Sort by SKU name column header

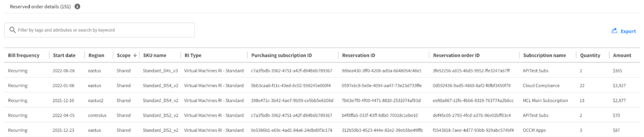tap(155, 55)
